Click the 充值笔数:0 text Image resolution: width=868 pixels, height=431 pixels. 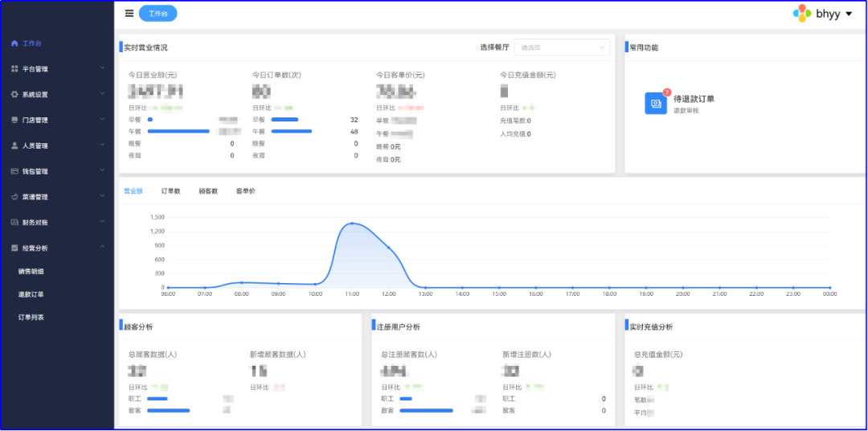pos(515,121)
